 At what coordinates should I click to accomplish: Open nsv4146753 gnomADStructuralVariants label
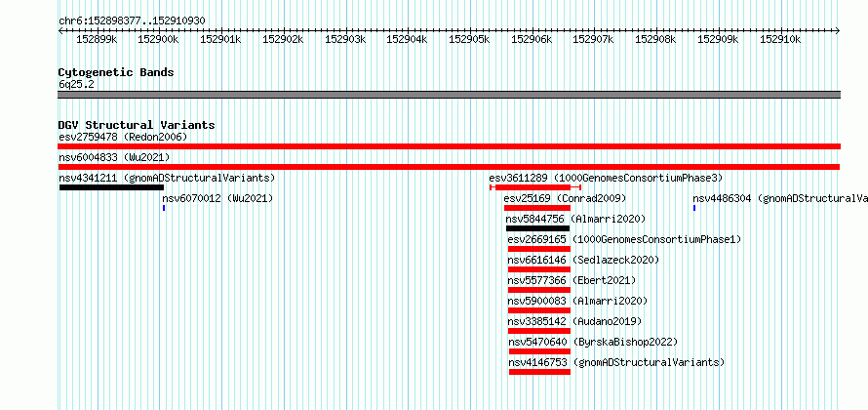[x=616, y=362]
